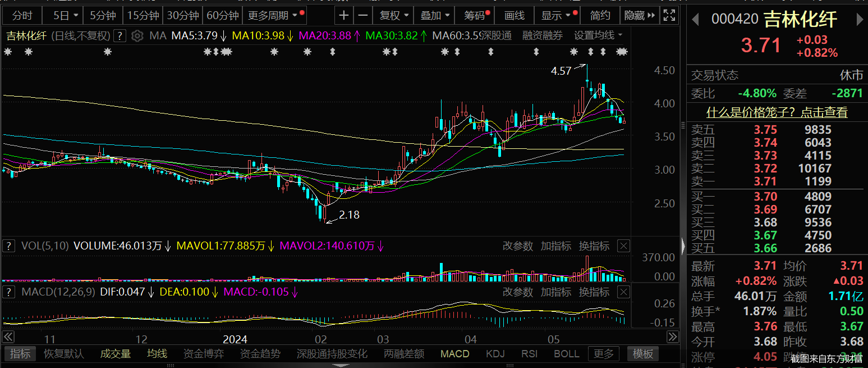Close the VOL indicator panel
This screenshot has width=868, height=368.
coord(623,246)
